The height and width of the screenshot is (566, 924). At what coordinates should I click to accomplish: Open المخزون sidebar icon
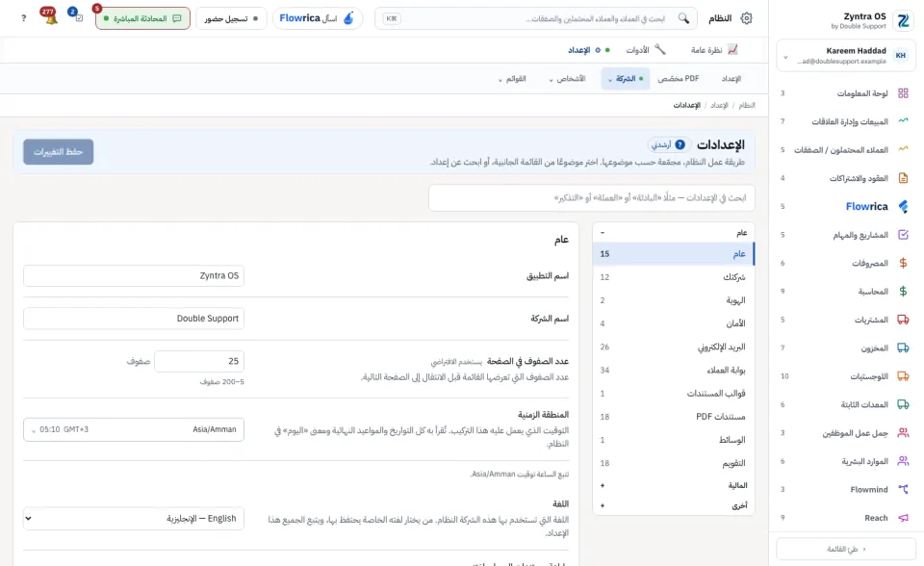903,347
